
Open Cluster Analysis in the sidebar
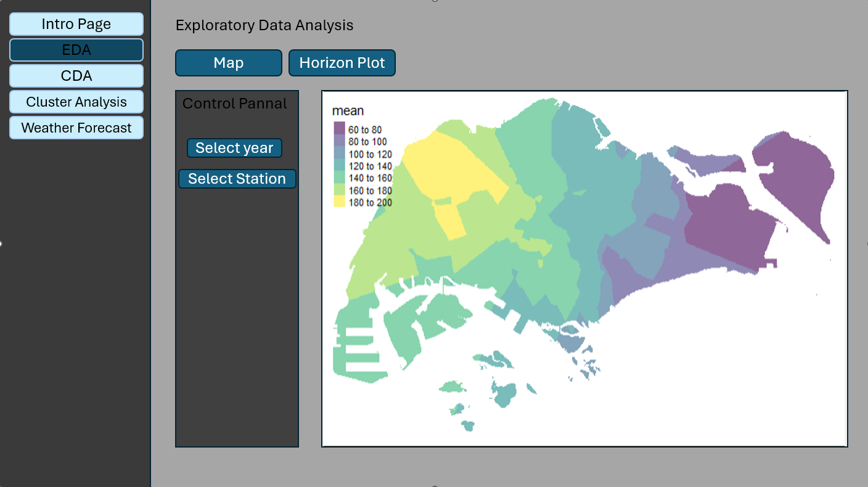[x=76, y=102]
